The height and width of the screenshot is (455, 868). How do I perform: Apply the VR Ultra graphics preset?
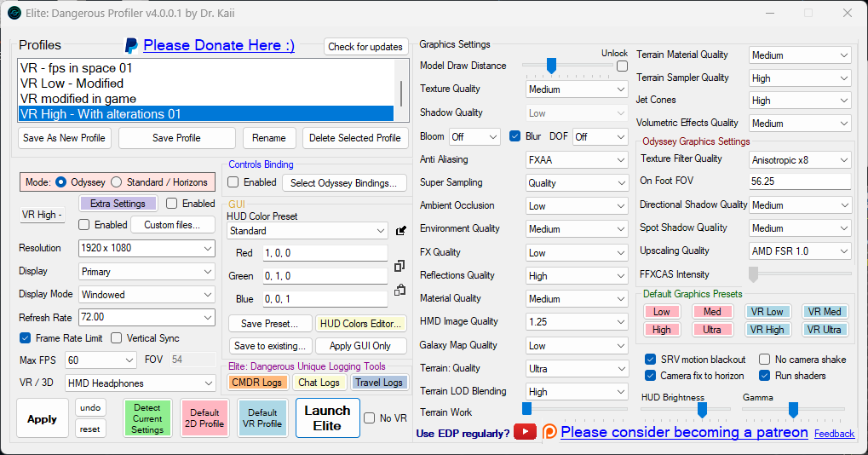point(824,330)
